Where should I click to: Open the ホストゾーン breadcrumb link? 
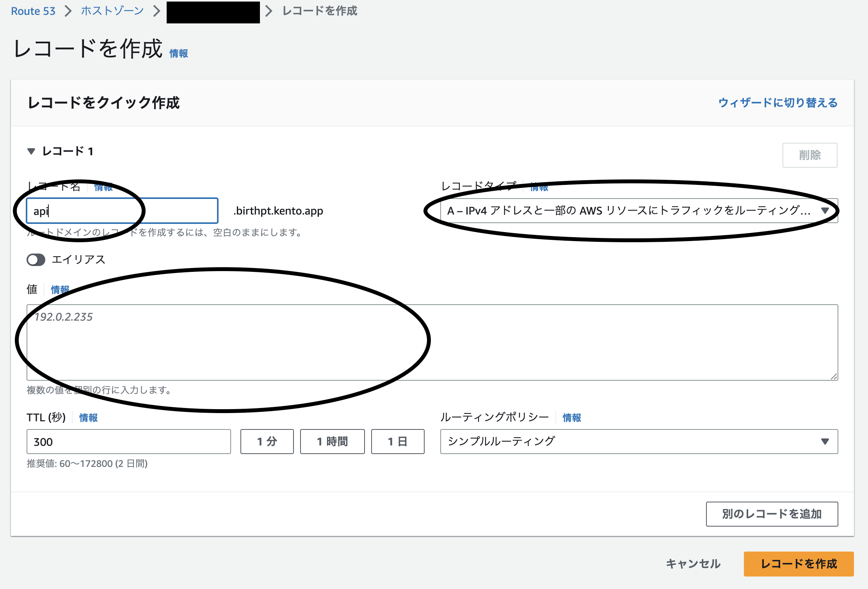pyautogui.click(x=112, y=11)
